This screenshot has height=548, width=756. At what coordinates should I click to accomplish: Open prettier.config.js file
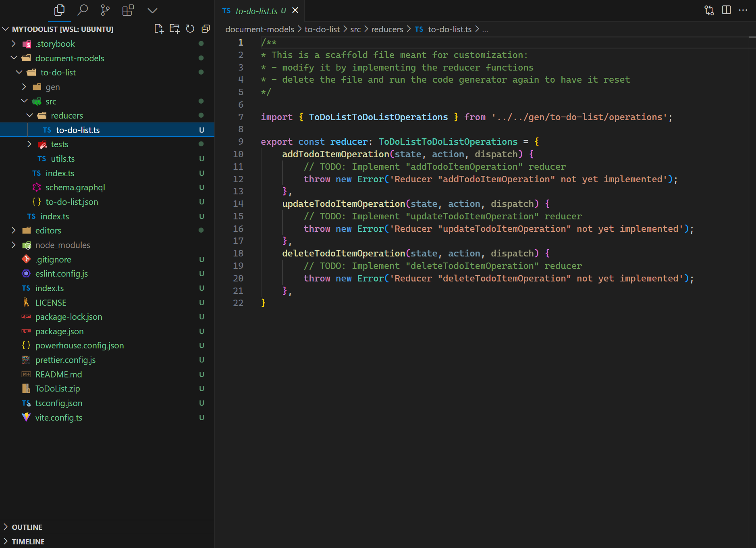107,360
